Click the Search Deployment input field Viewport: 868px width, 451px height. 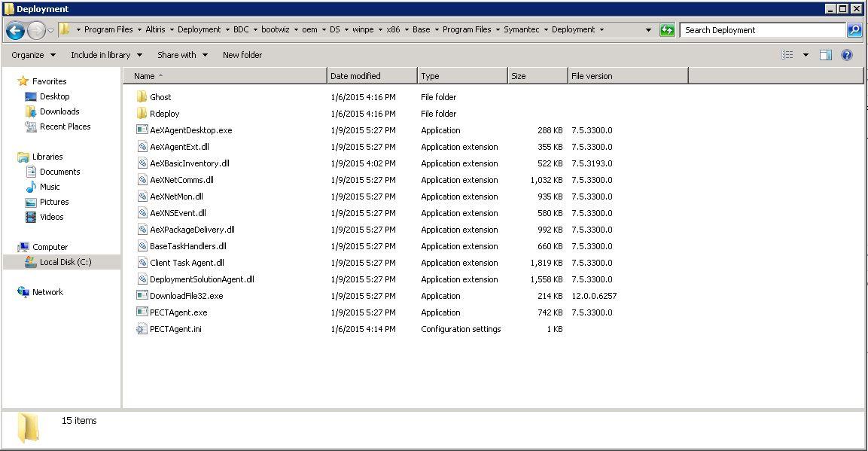point(762,30)
